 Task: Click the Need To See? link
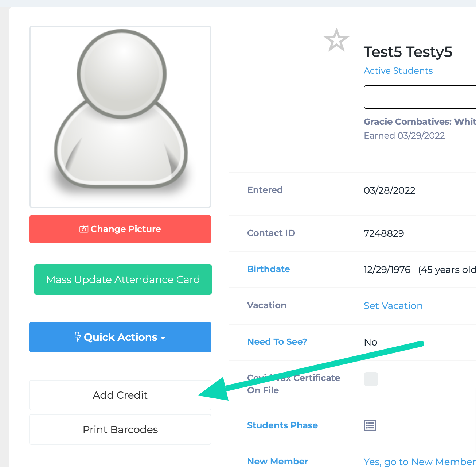[277, 341]
